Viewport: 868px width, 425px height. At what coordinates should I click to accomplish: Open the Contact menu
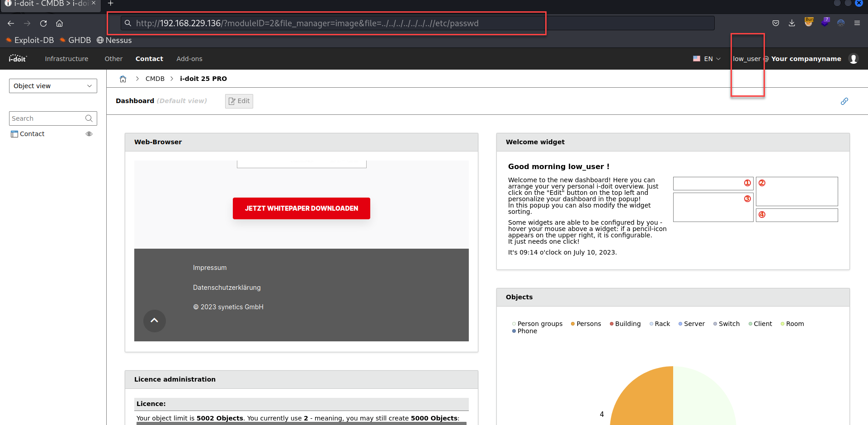149,59
